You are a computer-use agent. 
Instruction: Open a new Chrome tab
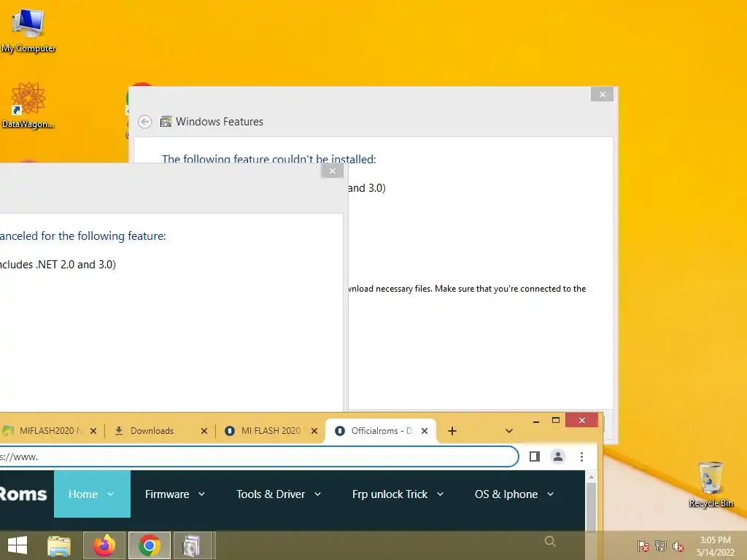tap(452, 431)
